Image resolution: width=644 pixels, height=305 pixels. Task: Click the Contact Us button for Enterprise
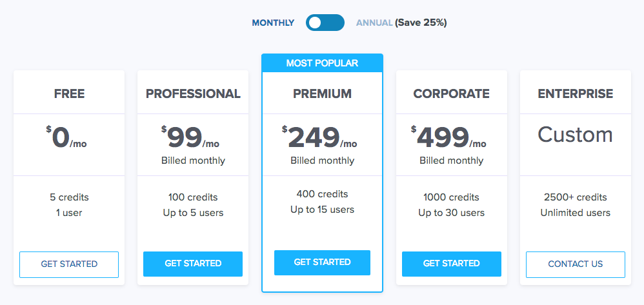(575, 264)
